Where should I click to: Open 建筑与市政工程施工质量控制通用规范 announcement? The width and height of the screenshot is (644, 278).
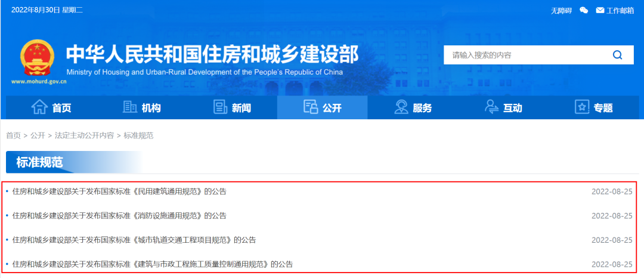click(x=153, y=264)
